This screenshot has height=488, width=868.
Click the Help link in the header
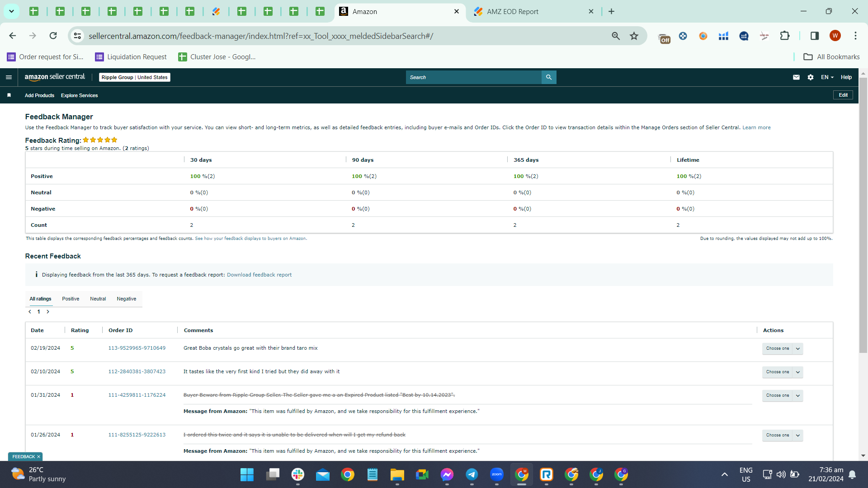(x=846, y=77)
